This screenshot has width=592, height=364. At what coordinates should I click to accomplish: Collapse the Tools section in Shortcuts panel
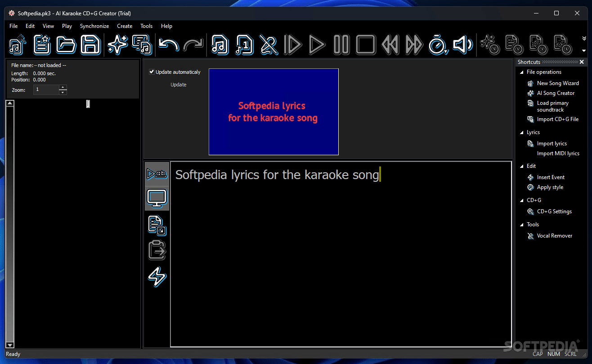(522, 224)
